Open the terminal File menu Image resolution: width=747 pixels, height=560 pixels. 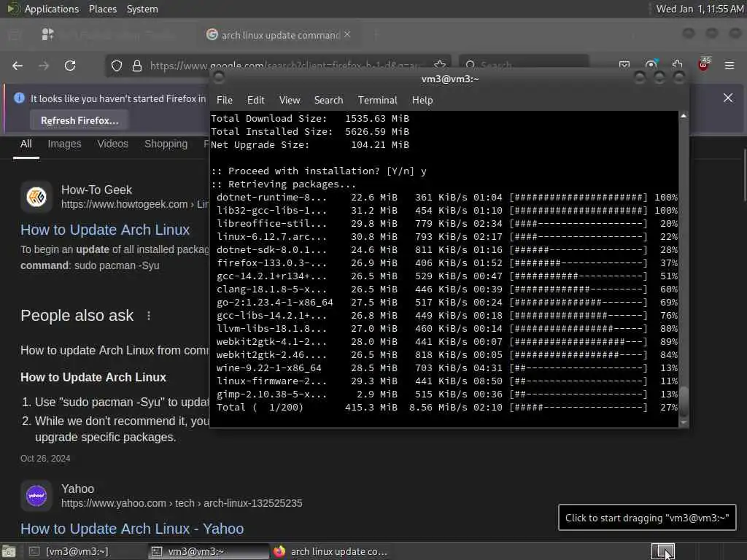tap(225, 100)
